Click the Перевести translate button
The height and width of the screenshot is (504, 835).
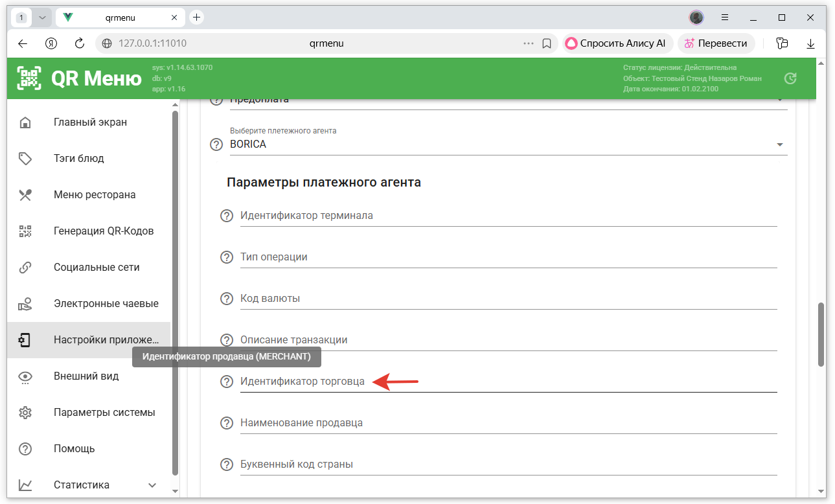(x=716, y=43)
